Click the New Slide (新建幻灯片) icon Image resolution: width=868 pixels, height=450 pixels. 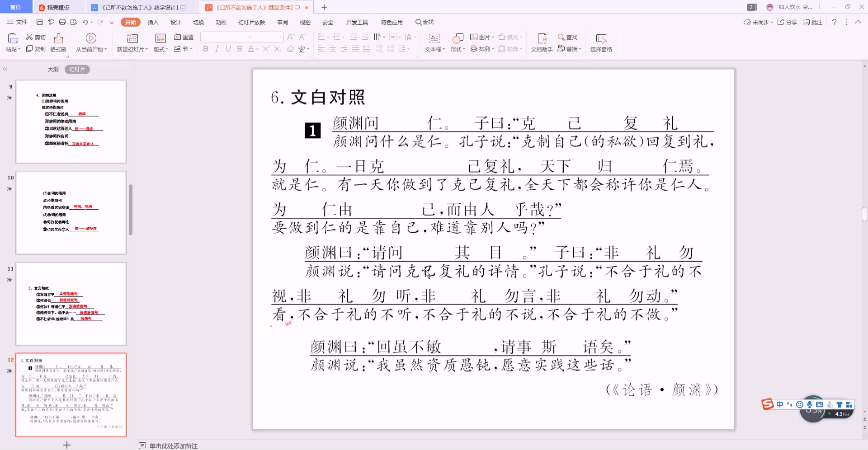132,38
